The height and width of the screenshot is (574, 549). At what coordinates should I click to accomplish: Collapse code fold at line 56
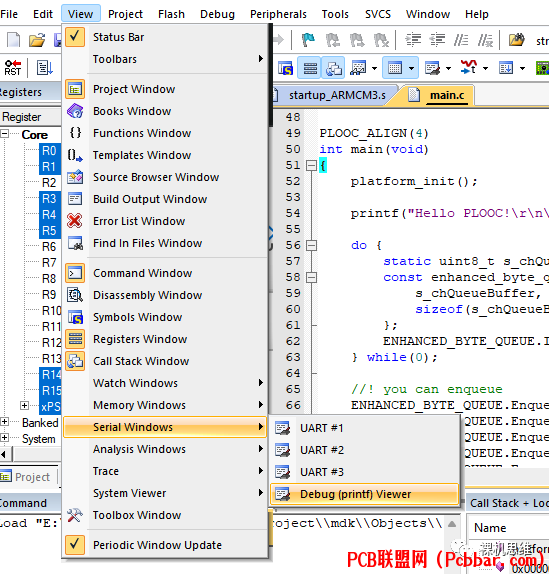click(311, 245)
